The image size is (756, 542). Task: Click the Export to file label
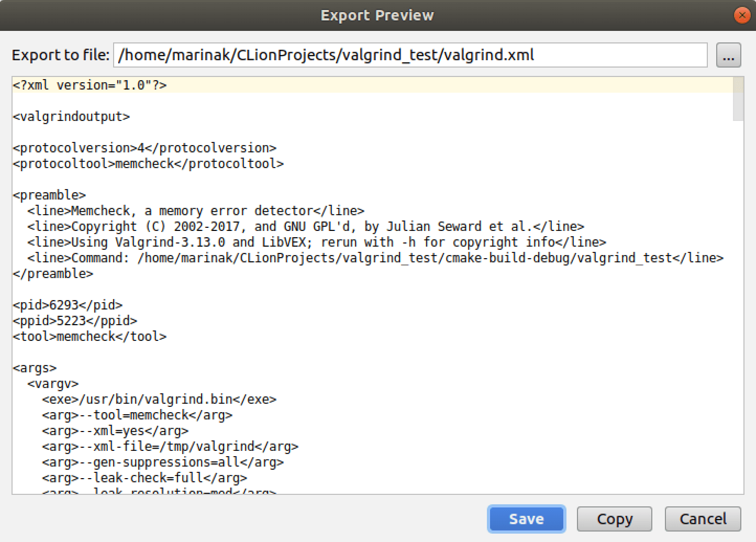tap(61, 55)
